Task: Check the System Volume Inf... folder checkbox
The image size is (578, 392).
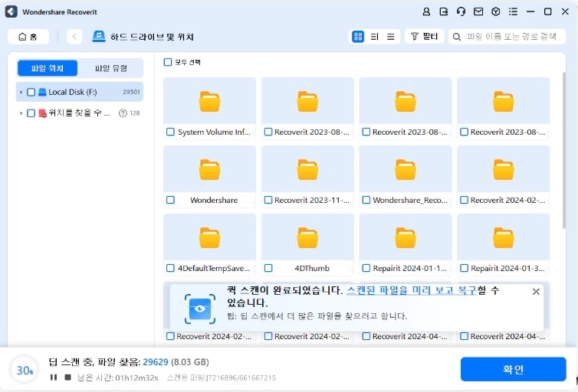Action: coord(170,132)
